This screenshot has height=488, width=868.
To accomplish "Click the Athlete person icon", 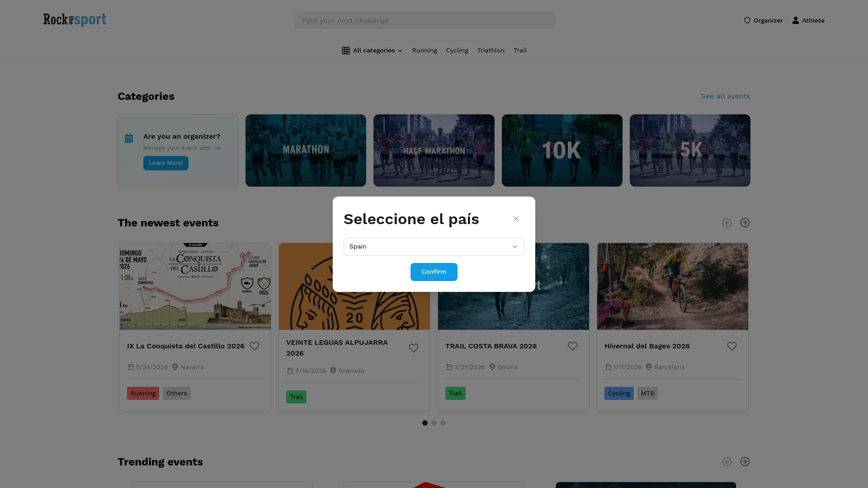I will click(796, 20).
